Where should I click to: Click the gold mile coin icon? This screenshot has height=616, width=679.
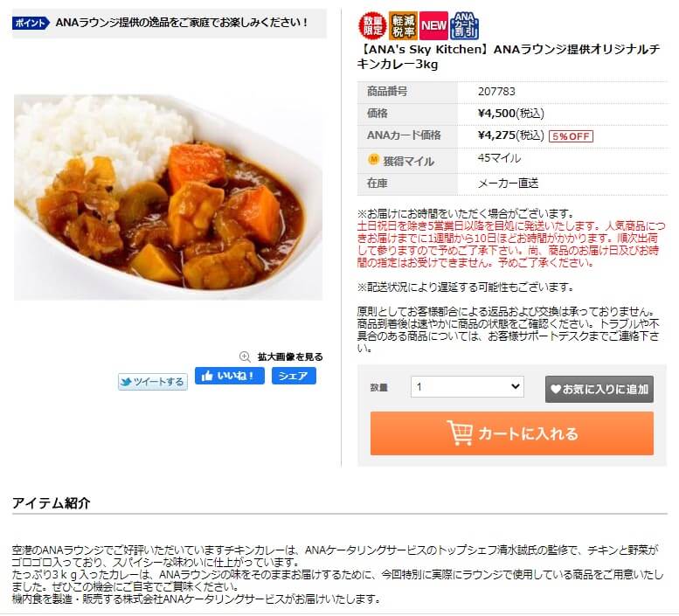point(373,160)
